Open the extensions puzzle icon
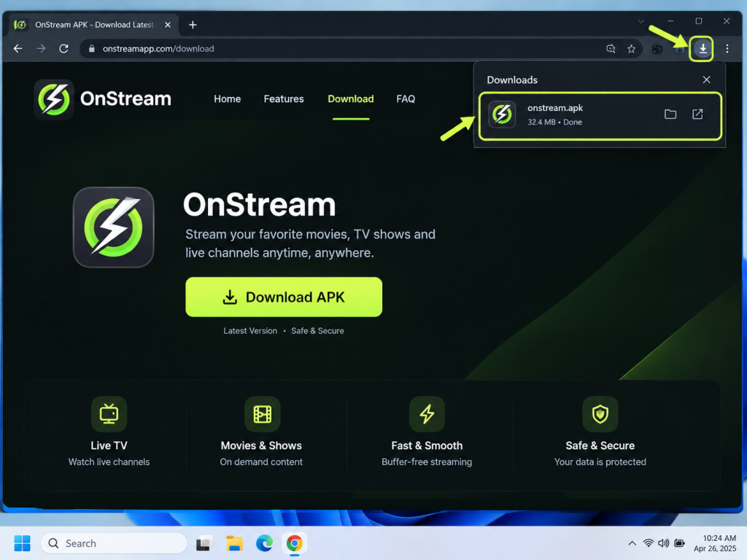 tap(657, 49)
